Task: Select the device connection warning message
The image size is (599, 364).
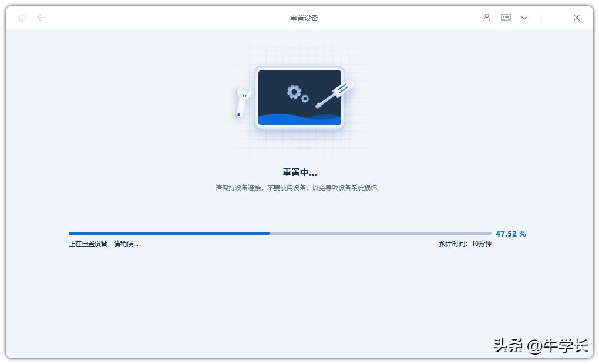Action: (x=299, y=188)
